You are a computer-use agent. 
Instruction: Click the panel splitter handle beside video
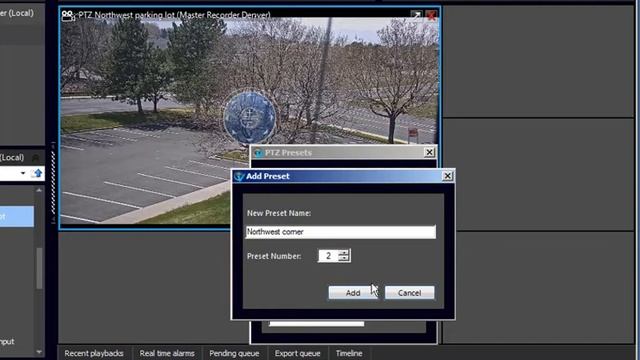click(53, 183)
